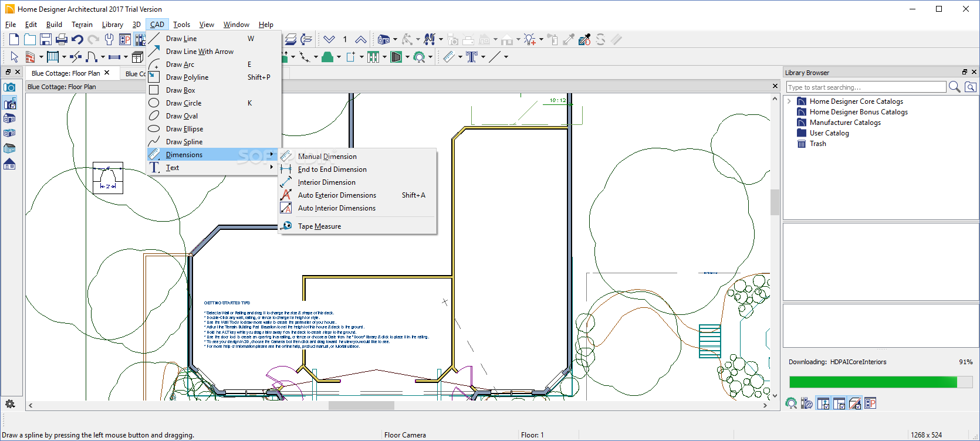Select Trash in the library tree
The width and height of the screenshot is (980, 441).
click(817, 144)
